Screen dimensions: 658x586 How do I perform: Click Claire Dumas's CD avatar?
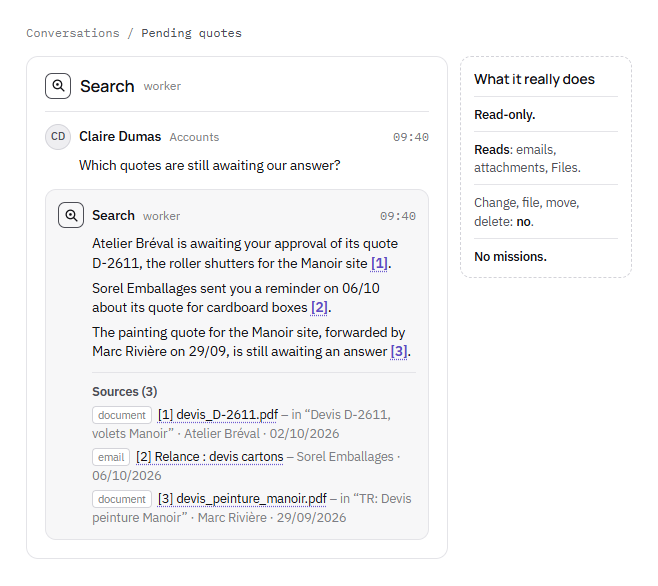(x=58, y=137)
